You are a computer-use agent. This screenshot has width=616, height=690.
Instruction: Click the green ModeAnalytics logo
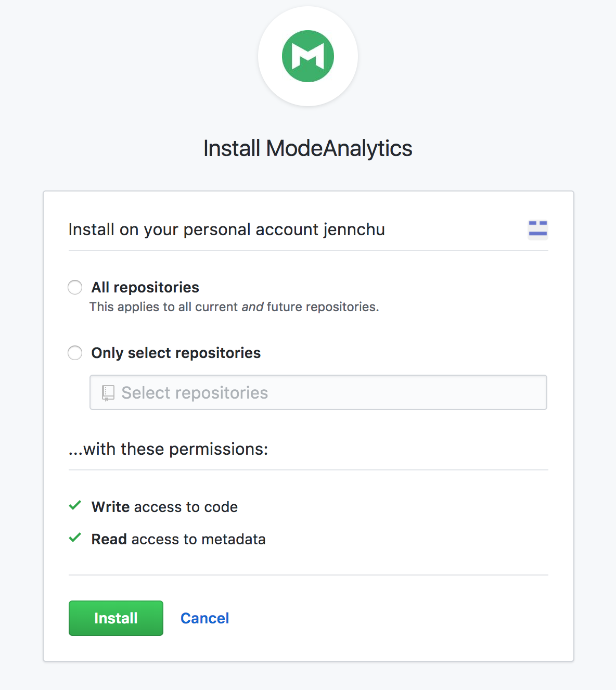(x=308, y=56)
